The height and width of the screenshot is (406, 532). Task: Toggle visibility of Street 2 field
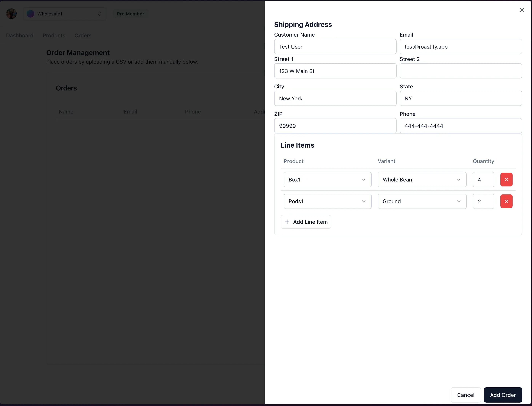point(410,59)
